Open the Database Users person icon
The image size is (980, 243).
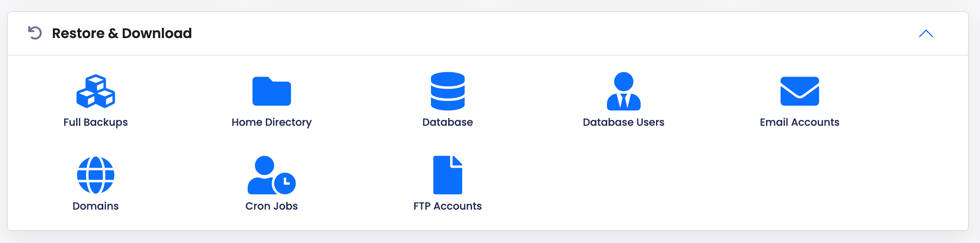click(x=624, y=91)
